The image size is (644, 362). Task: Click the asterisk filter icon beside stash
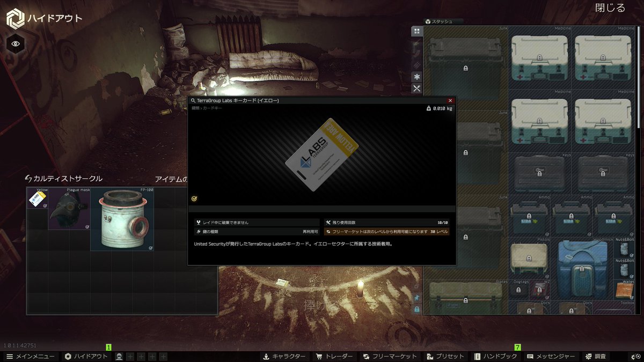click(x=417, y=77)
